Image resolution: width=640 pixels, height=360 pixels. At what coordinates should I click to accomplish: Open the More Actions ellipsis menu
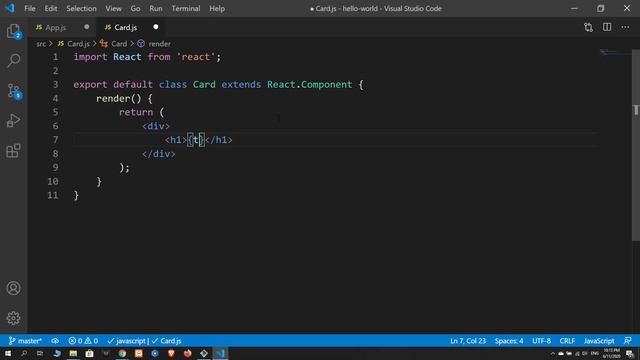(625, 27)
